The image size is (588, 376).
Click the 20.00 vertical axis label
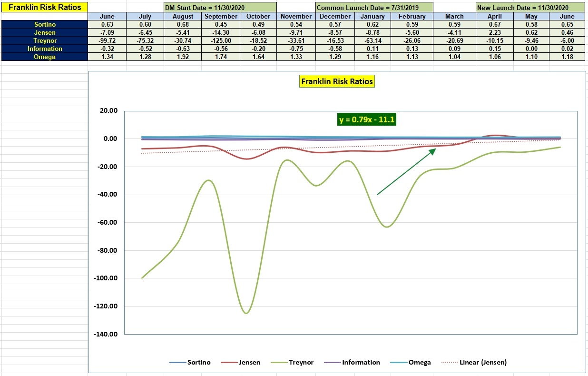[x=109, y=111]
